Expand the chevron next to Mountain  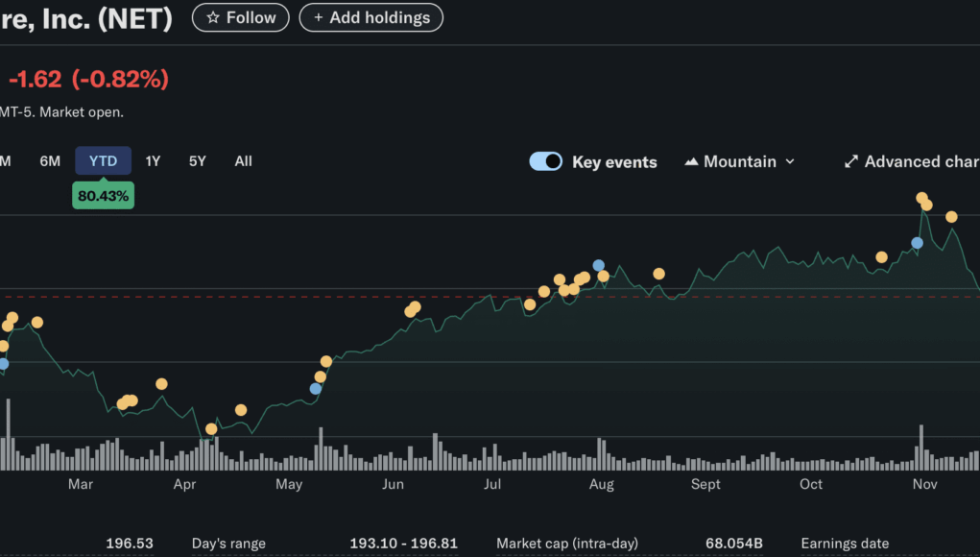pyautogui.click(x=790, y=161)
